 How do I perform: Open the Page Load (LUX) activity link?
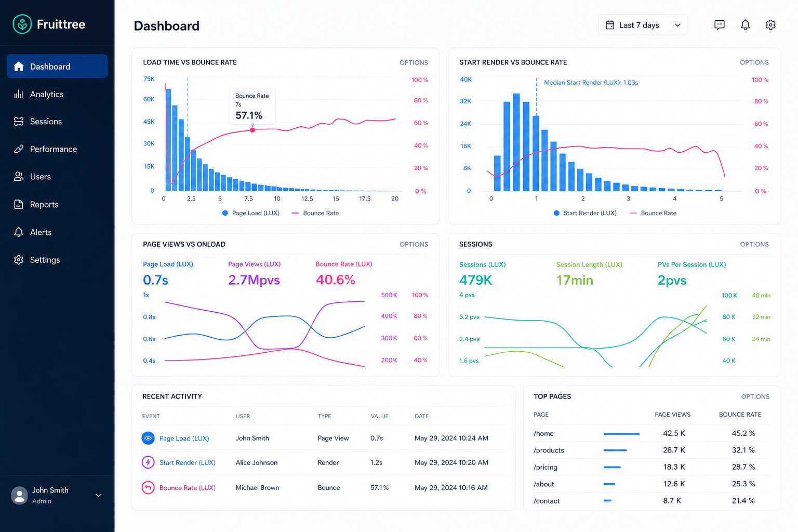pos(184,438)
